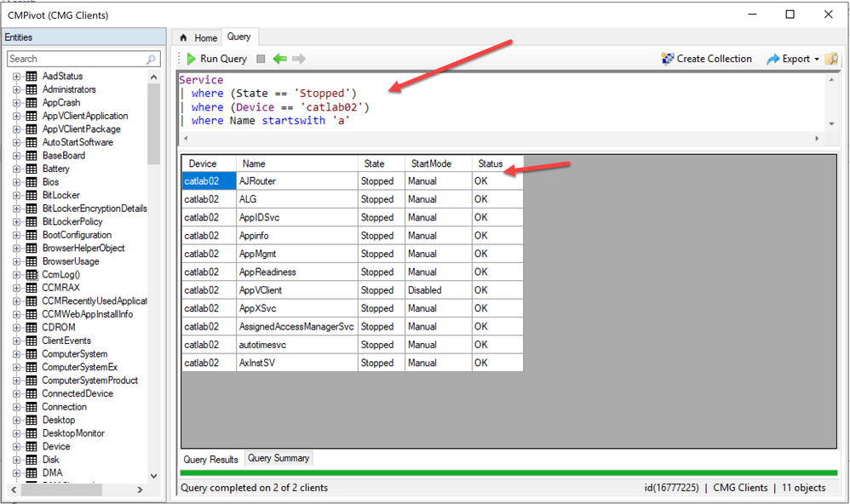850x504 pixels.
Task: Sort by the Status column header
Action: pos(497,163)
